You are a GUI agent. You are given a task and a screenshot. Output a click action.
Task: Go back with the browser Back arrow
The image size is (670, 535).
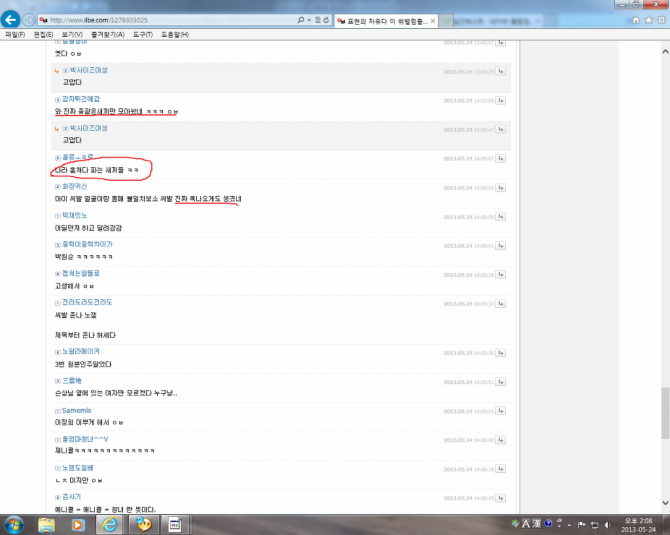11,20
